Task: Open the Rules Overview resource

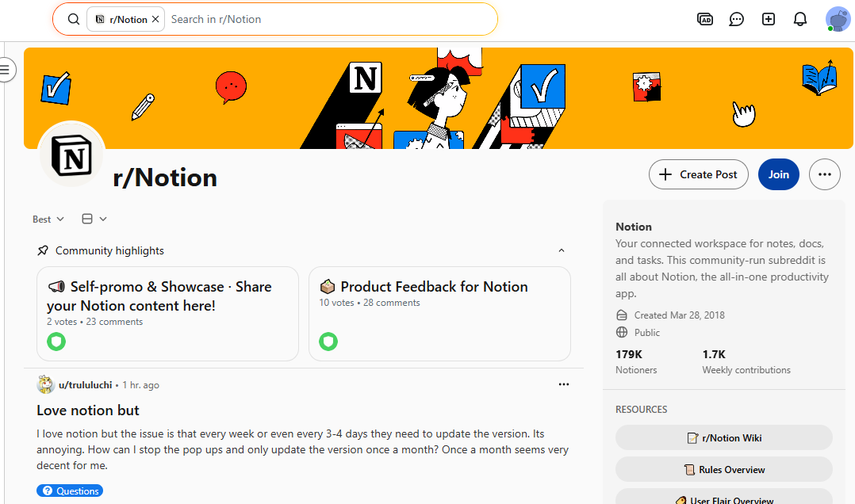Action: (724, 469)
